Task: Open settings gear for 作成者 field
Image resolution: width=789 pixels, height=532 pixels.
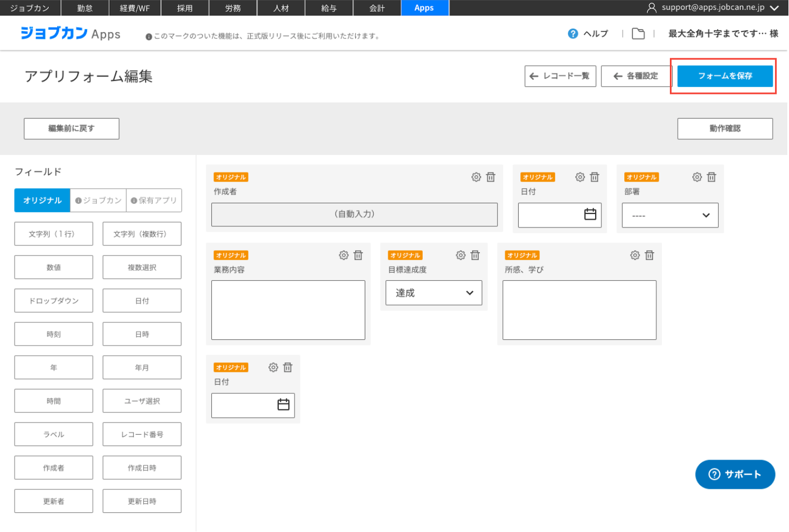Action: pos(476,177)
